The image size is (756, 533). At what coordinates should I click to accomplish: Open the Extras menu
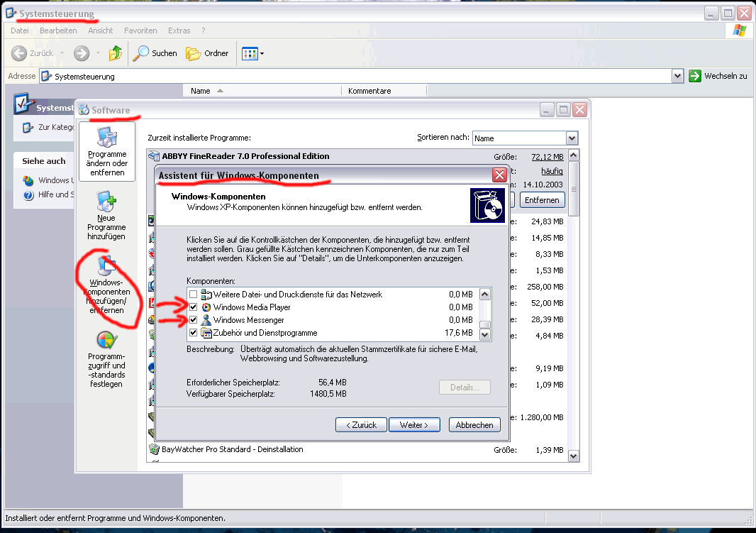click(179, 31)
